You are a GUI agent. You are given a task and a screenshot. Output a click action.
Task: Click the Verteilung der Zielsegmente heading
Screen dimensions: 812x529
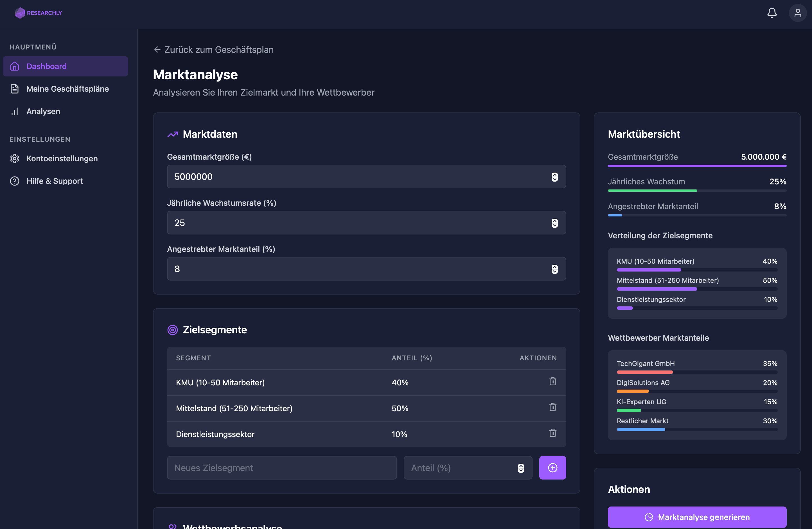click(660, 235)
